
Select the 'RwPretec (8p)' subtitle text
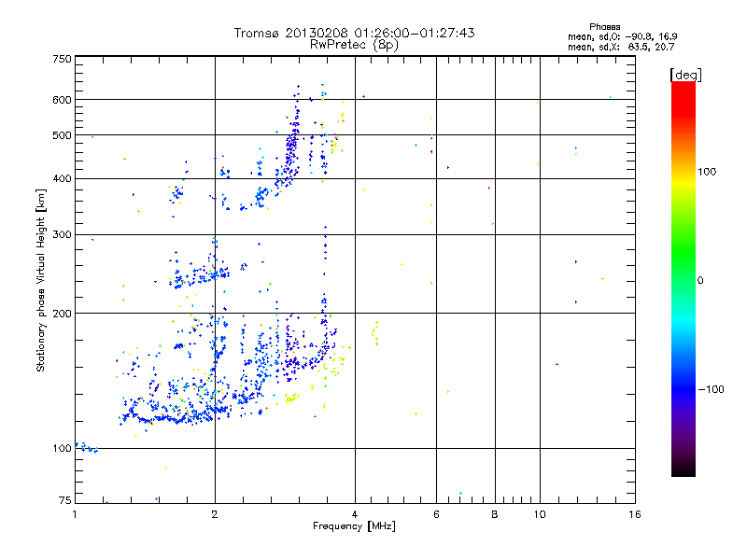coord(354,45)
